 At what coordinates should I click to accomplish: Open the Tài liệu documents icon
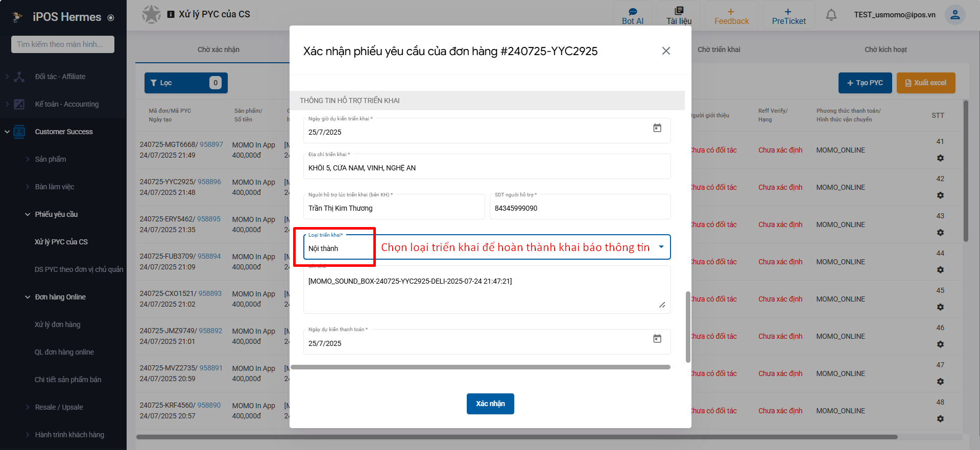(679, 11)
